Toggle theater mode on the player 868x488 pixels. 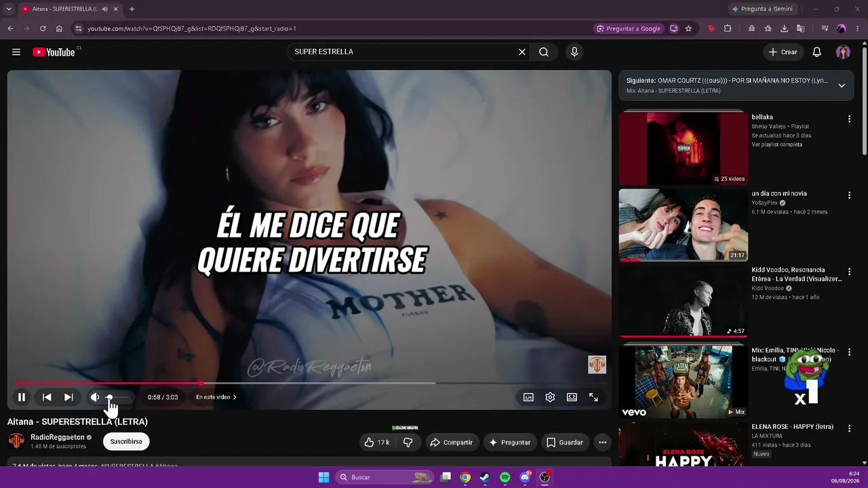point(572,397)
